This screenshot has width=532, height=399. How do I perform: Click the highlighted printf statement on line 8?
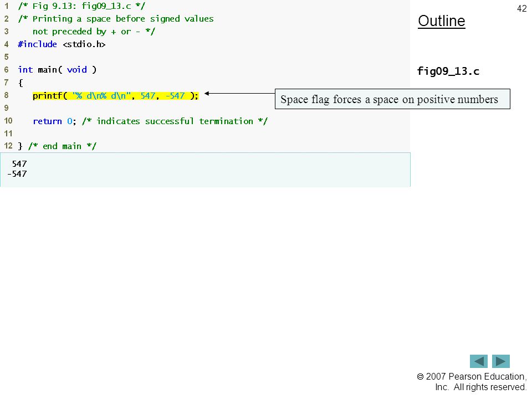(115, 96)
